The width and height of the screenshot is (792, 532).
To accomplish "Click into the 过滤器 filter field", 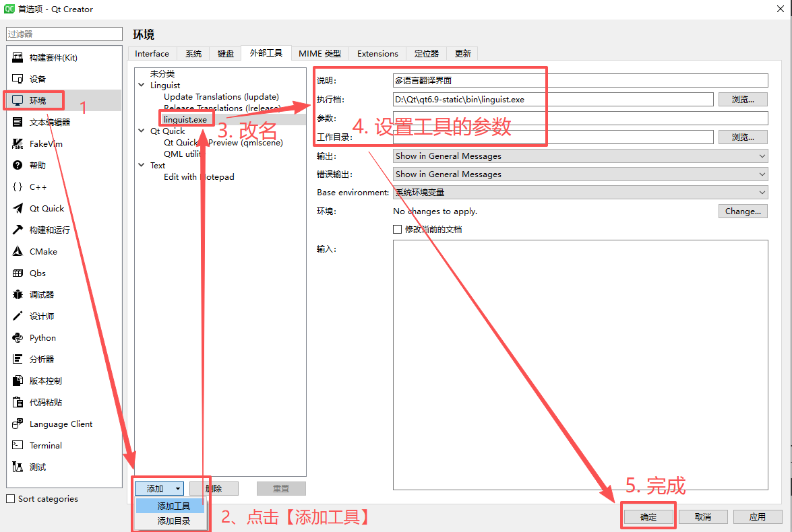I will (64, 34).
